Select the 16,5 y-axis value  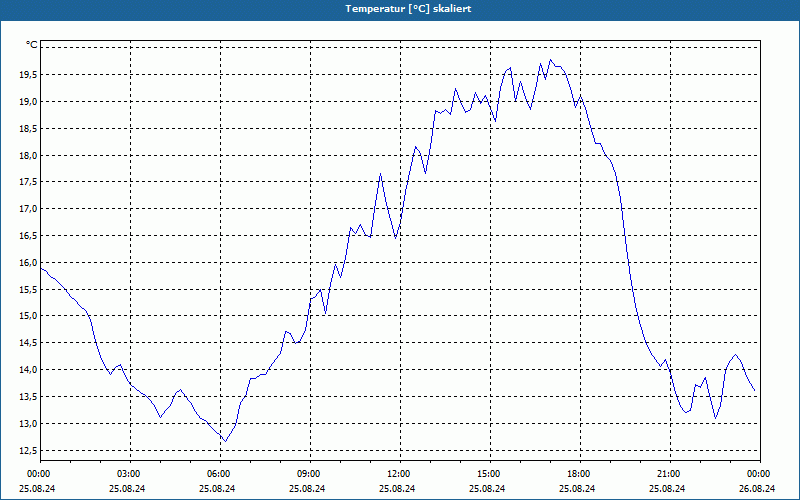click(x=28, y=236)
